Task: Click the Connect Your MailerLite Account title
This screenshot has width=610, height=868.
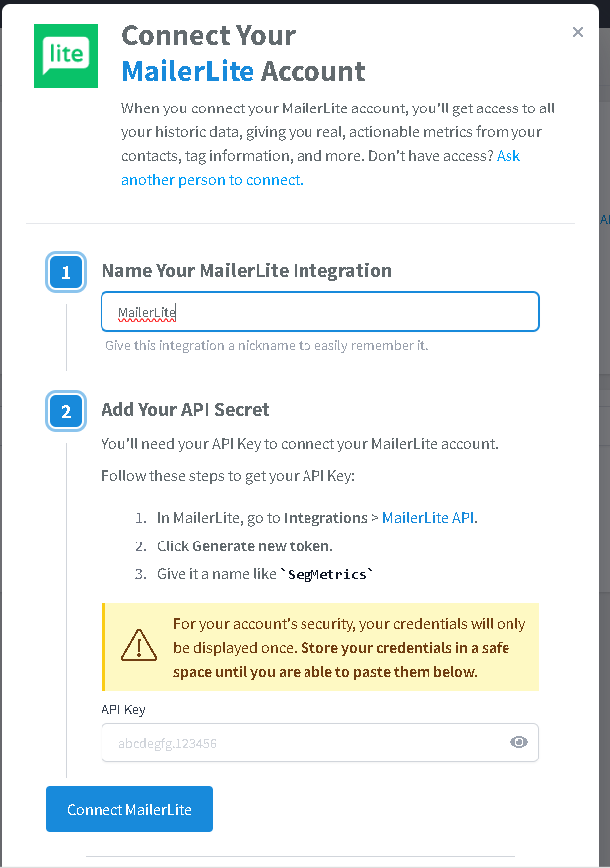Action: pos(244,53)
